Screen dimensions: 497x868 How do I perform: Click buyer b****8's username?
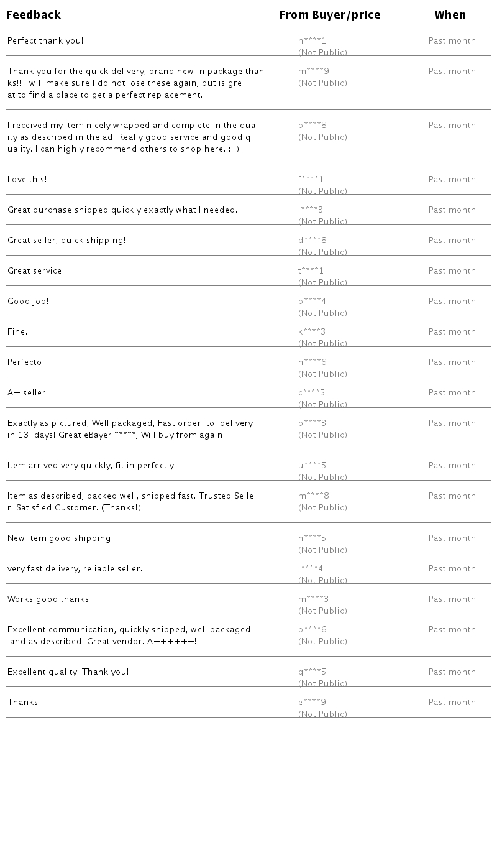312,126
